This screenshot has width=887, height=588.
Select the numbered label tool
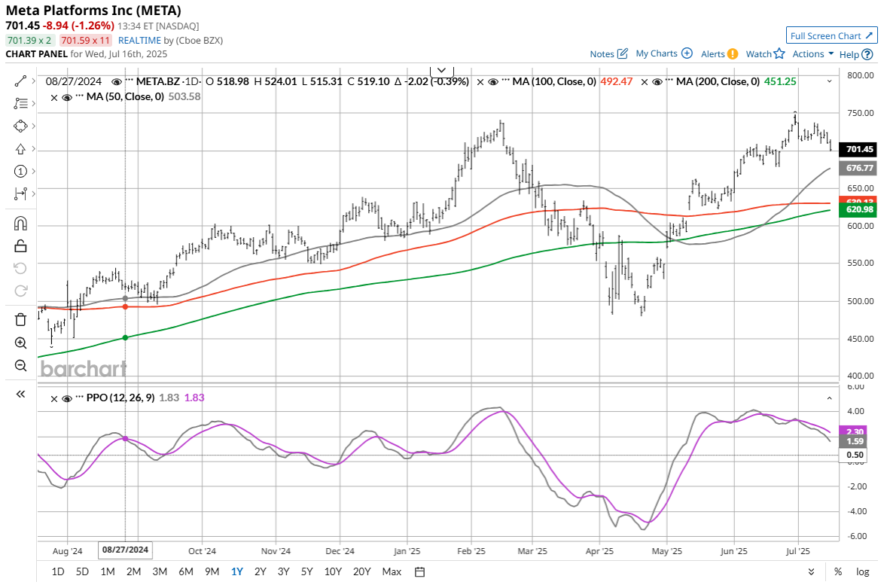click(x=20, y=172)
